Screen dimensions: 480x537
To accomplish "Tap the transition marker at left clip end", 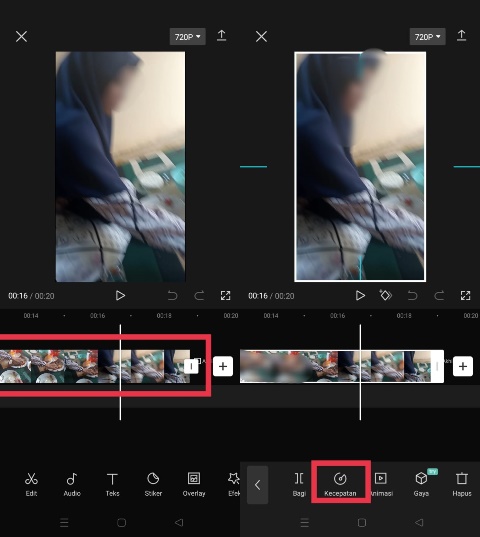I will point(191,366).
